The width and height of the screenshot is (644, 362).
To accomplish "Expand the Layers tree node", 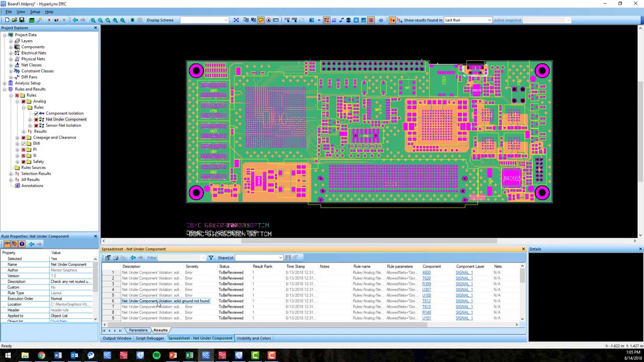I will click(x=11, y=41).
